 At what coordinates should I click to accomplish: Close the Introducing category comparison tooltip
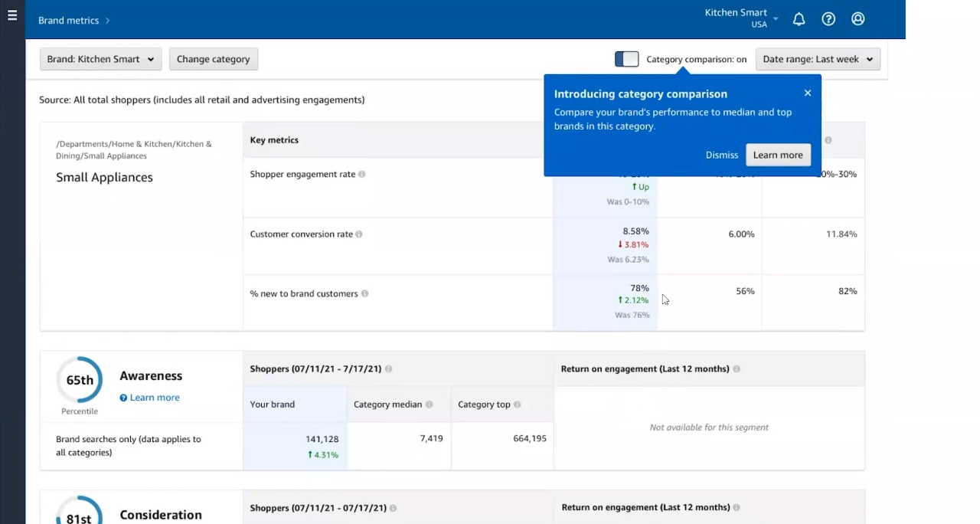click(807, 93)
